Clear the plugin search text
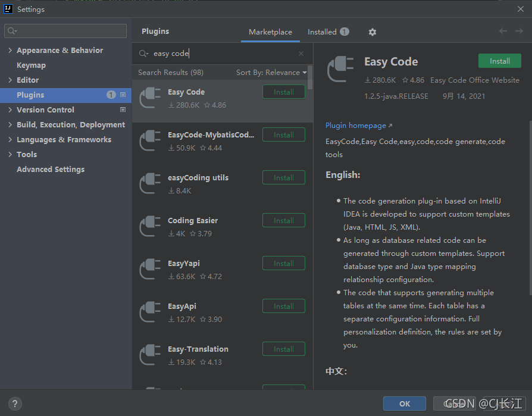This screenshot has height=416, width=532. coord(301,54)
